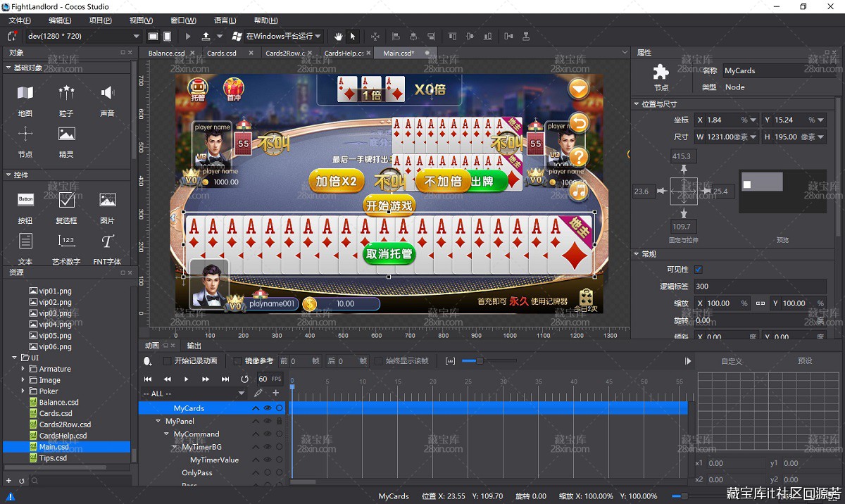Screen dimensions: 845x504
Task: Open the 文件(F) menu
Action: 20,20
